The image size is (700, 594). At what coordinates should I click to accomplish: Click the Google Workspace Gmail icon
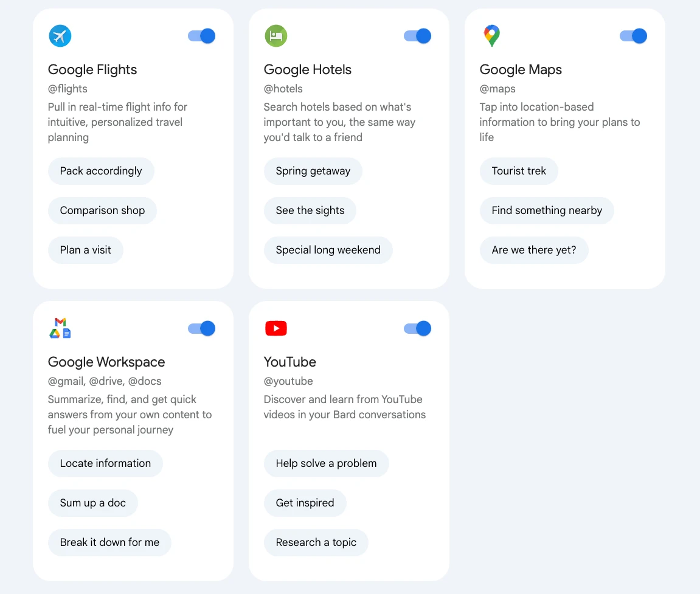(60, 322)
